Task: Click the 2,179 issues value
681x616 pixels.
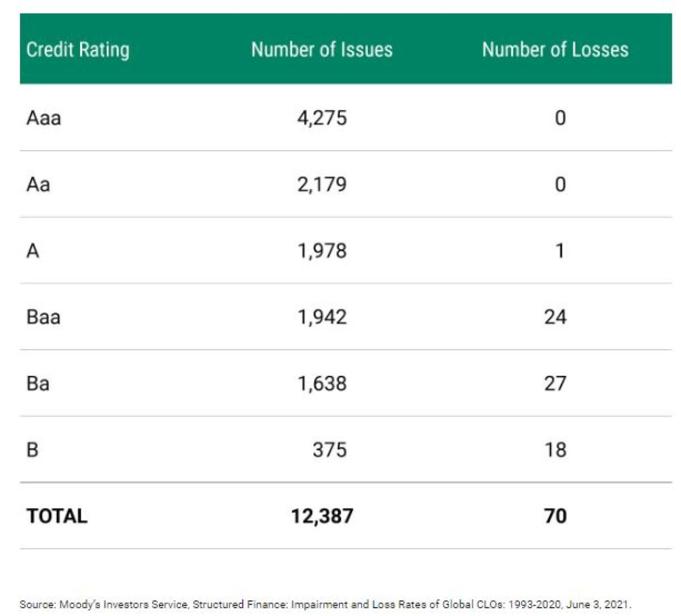Action: coord(322,184)
